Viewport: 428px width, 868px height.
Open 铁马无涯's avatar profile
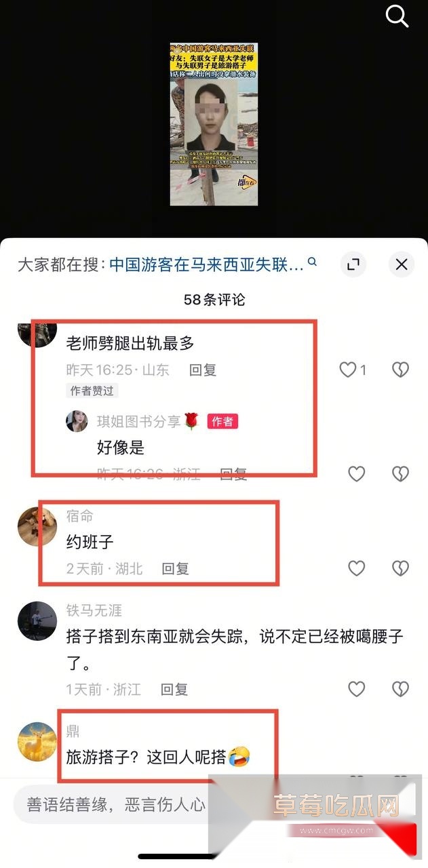point(37,621)
